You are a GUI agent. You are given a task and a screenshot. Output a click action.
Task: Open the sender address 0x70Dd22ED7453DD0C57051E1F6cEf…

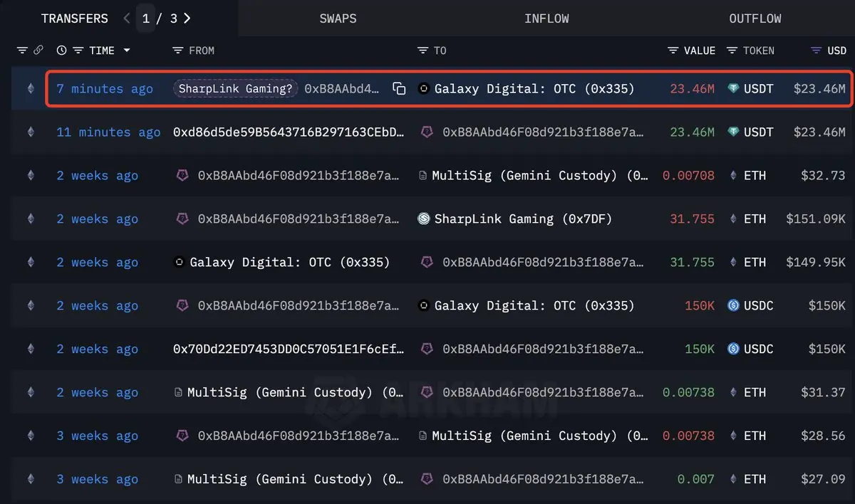[x=289, y=350]
